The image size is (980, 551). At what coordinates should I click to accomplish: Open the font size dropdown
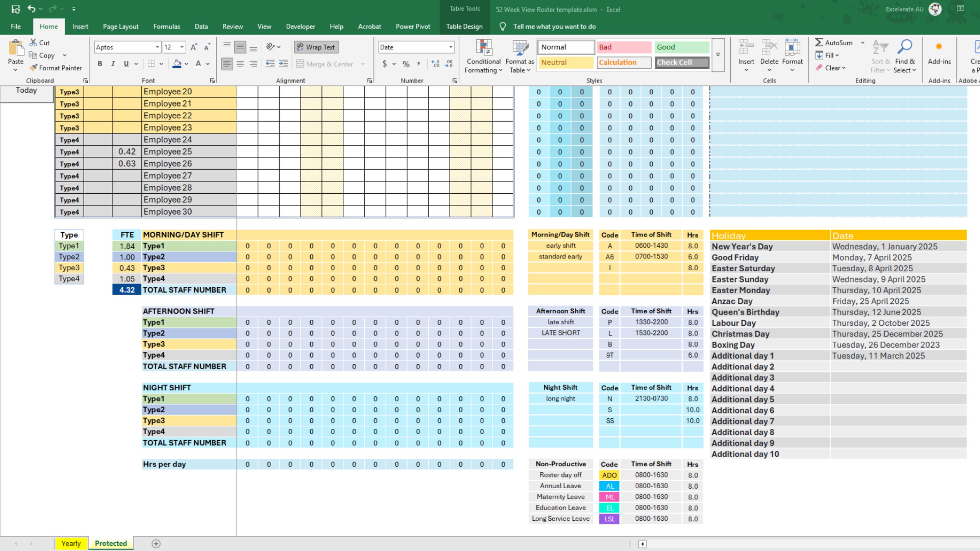[x=182, y=47]
